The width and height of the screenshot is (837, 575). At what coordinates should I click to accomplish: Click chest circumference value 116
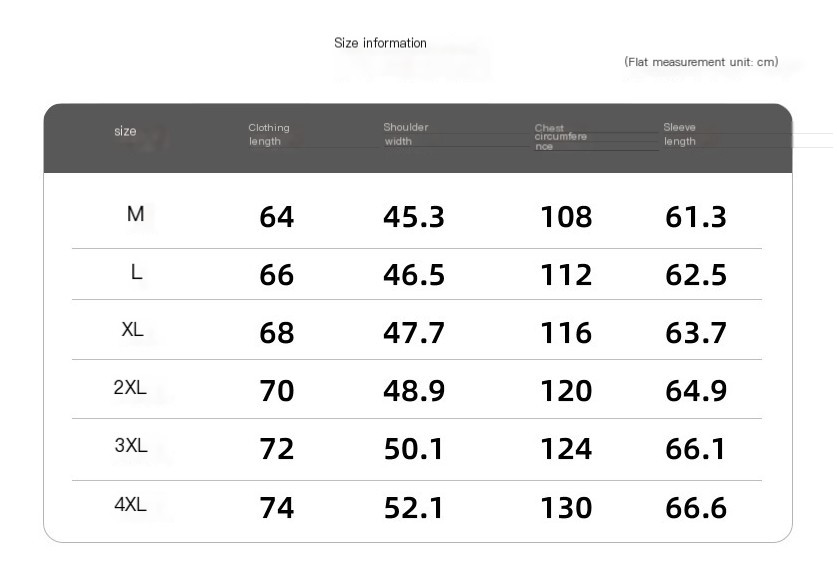(x=566, y=333)
